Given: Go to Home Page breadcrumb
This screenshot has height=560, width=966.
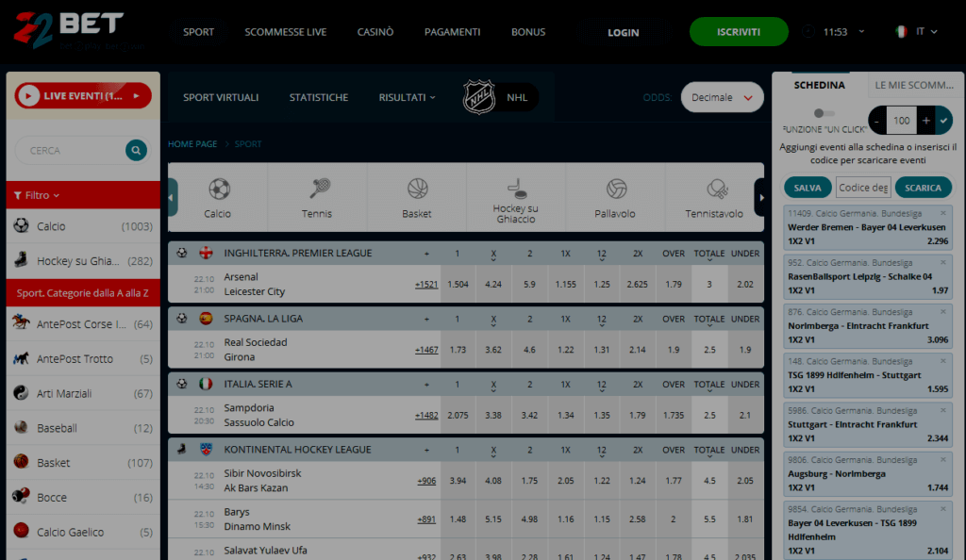Looking at the screenshot, I should pyautogui.click(x=192, y=144).
